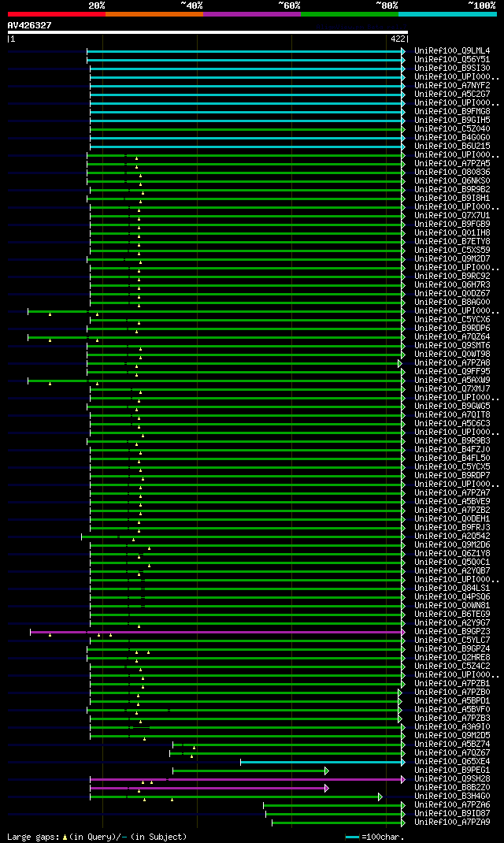Open hit UniRef100_A5C2G7
Image resolution: width=504 pixels, height=843 pixels.
452,94
